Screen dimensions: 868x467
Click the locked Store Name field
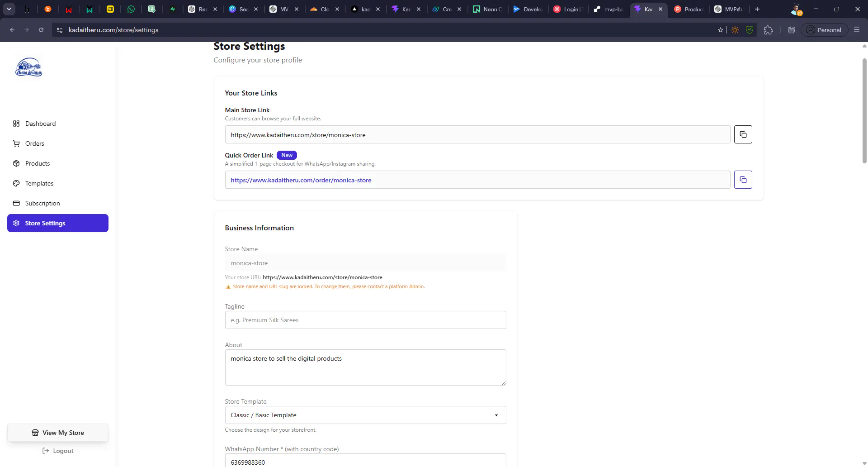click(x=365, y=263)
